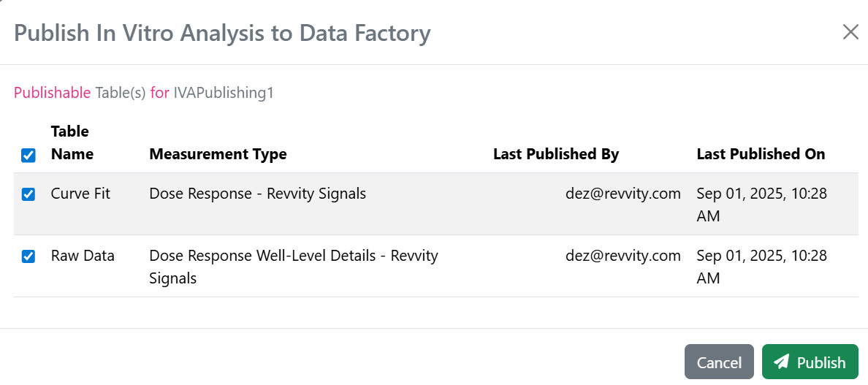This screenshot has height=385, width=868.
Task: Toggle the select-all tables checkbox
Action: point(28,155)
